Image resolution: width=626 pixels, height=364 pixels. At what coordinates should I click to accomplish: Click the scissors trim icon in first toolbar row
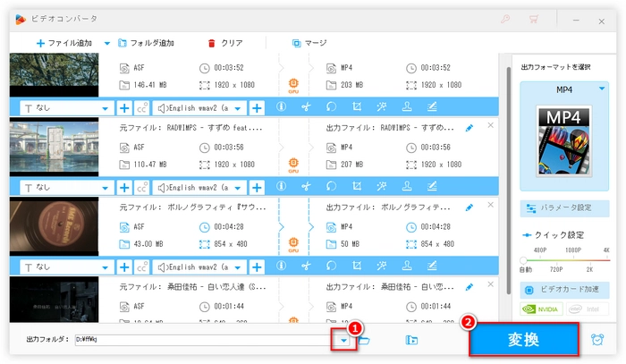305,107
